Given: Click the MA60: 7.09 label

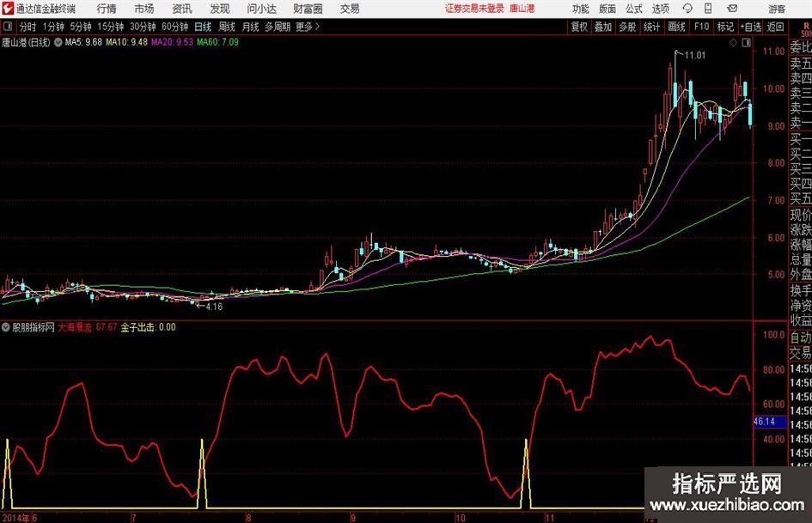Looking at the screenshot, I should click(217, 42).
